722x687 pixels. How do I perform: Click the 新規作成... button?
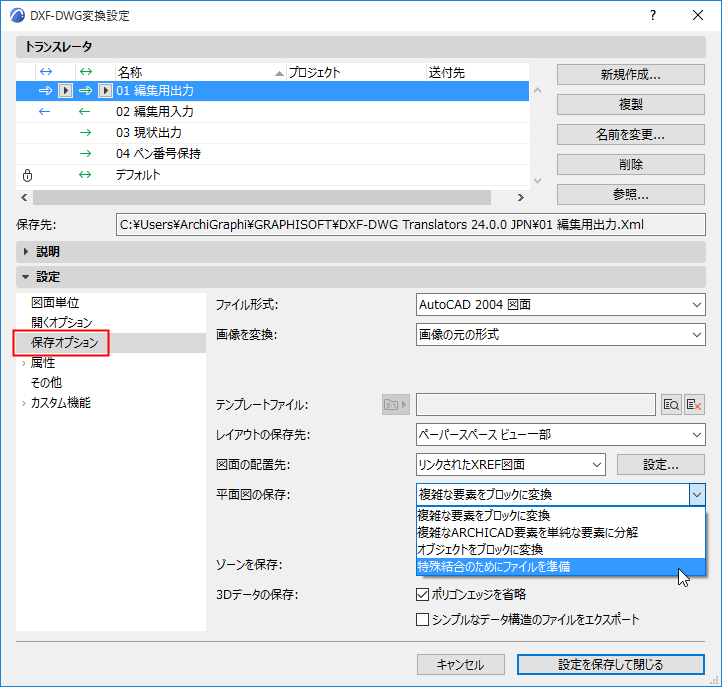pyautogui.click(x=630, y=75)
